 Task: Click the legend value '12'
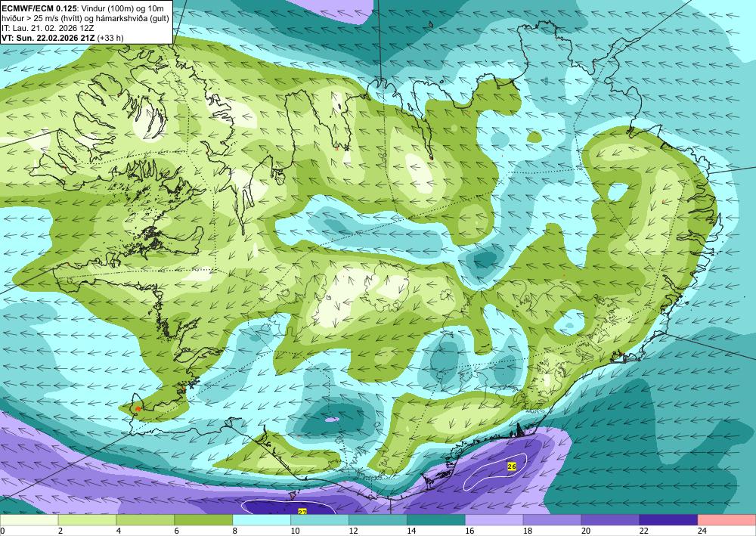353,531
